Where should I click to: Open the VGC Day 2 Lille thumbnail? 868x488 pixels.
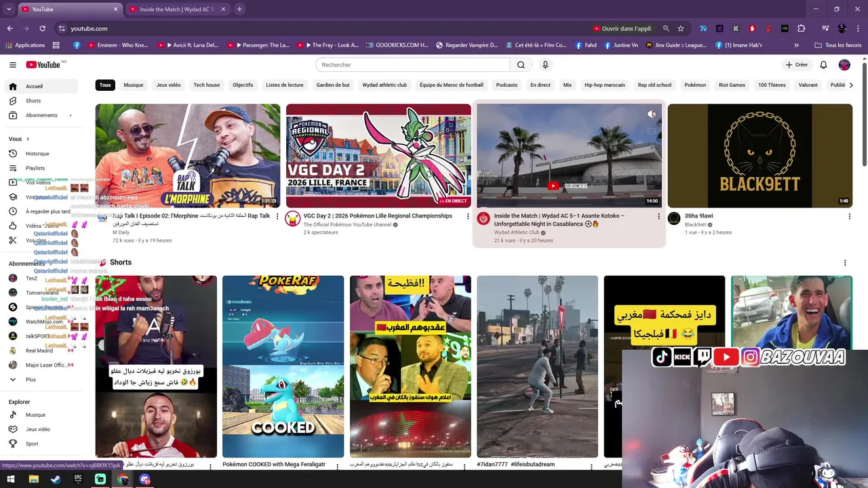click(378, 156)
